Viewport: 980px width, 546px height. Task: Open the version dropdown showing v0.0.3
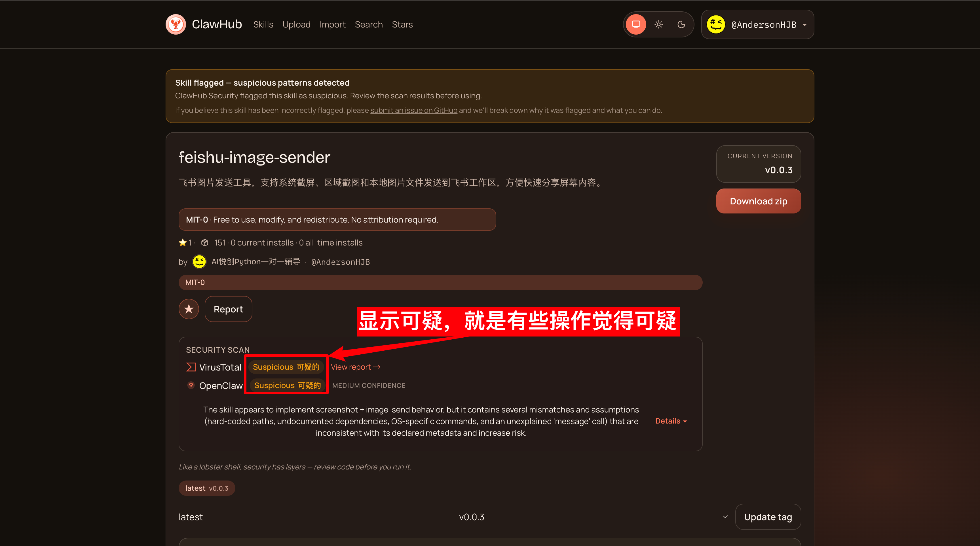pyautogui.click(x=593, y=517)
